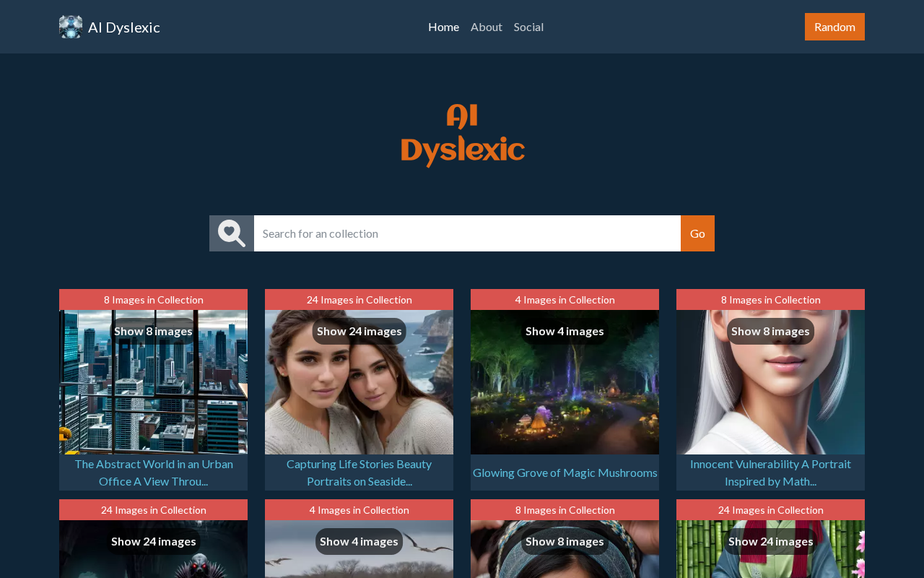Open Innocent Vulnerability A Portrait link
The width and height of the screenshot is (924, 578).
(x=770, y=473)
